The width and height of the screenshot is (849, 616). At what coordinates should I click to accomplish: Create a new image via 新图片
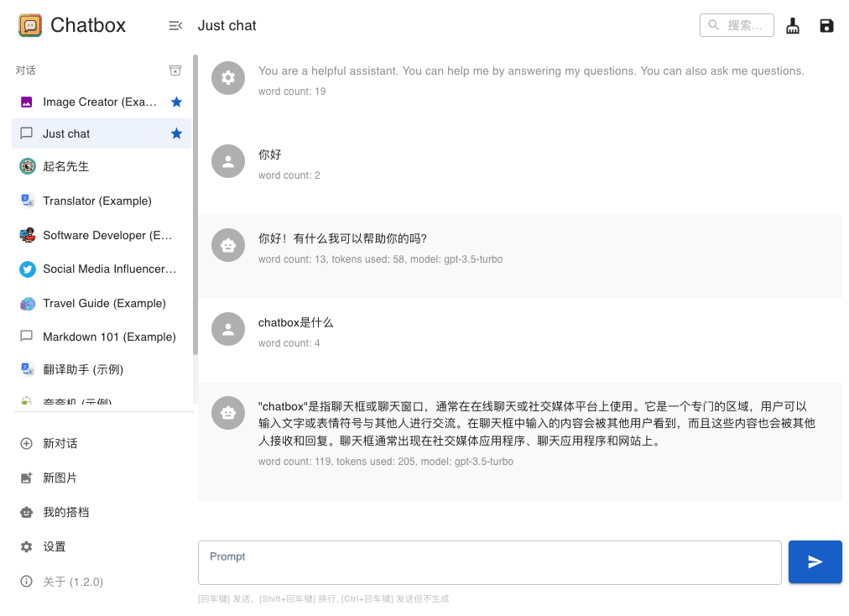tap(102, 478)
